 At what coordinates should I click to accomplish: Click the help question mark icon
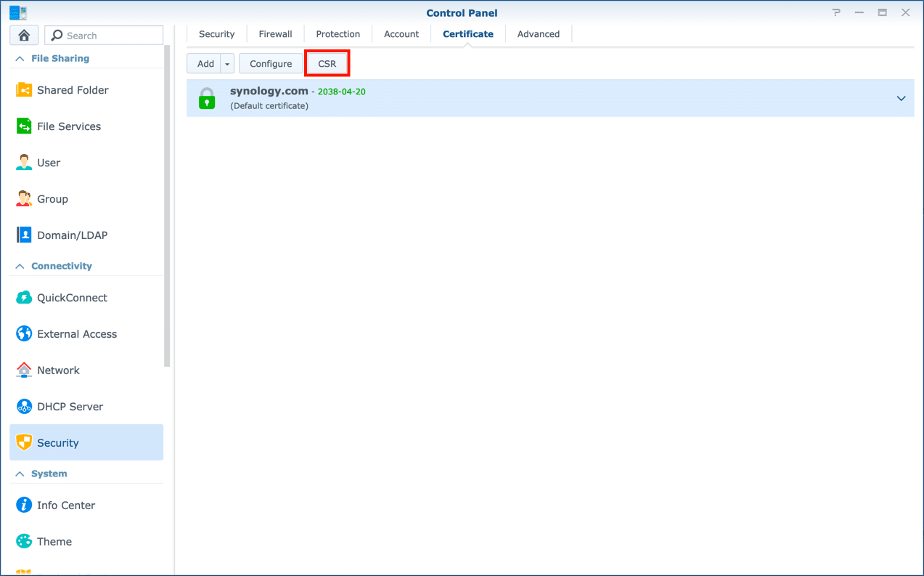836,12
